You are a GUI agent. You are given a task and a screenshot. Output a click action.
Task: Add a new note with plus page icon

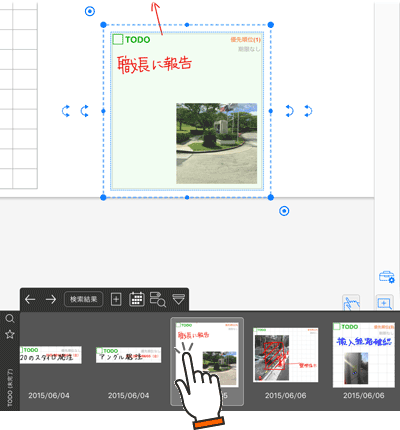click(x=116, y=299)
